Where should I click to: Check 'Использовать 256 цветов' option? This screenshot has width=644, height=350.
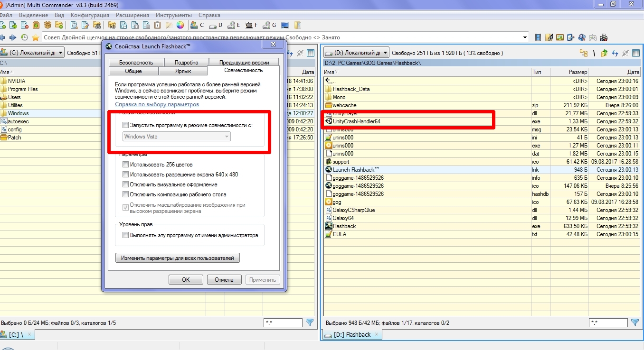(125, 165)
